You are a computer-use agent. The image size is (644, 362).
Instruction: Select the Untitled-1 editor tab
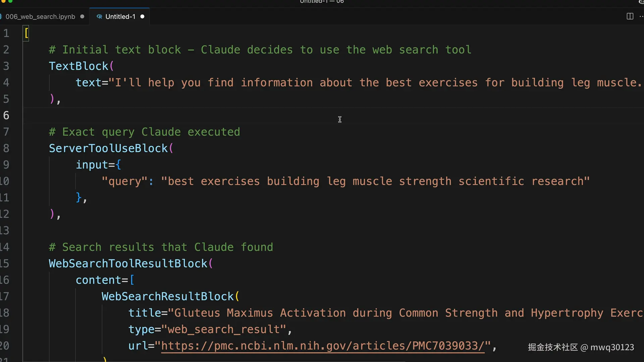120,17
